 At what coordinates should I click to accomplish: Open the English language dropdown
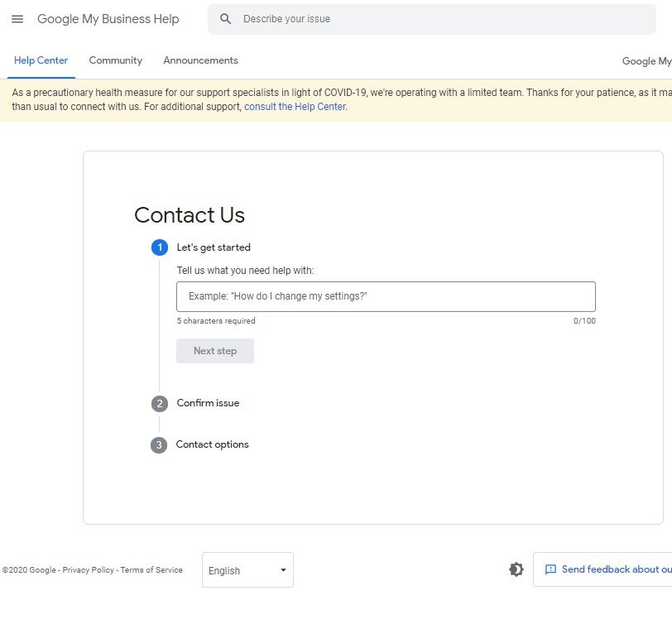point(247,570)
